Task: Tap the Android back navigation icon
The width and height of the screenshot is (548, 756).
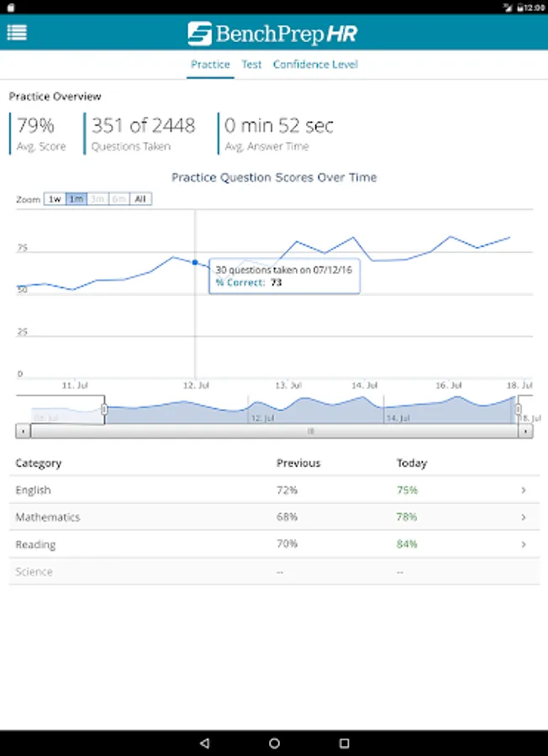Action: [x=204, y=743]
